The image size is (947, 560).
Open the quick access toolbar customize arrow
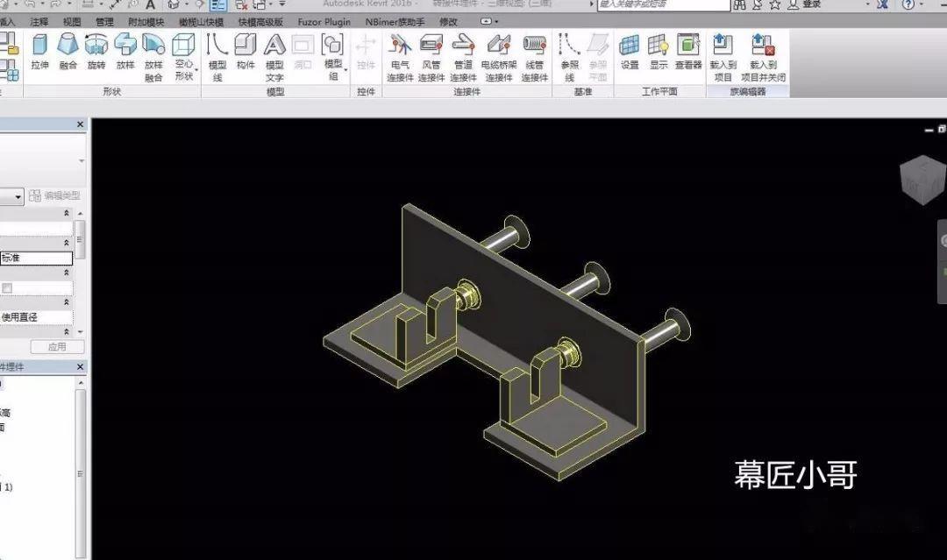pos(282,4)
